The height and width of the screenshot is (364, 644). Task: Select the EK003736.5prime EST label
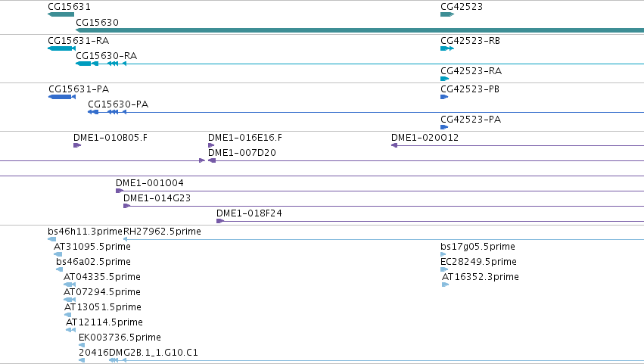(x=120, y=338)
